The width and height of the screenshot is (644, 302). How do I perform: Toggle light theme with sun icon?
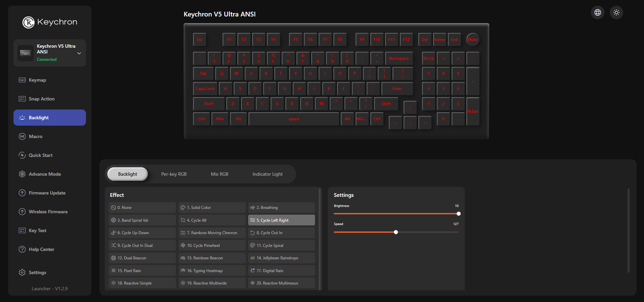click(x=616, y=12)
